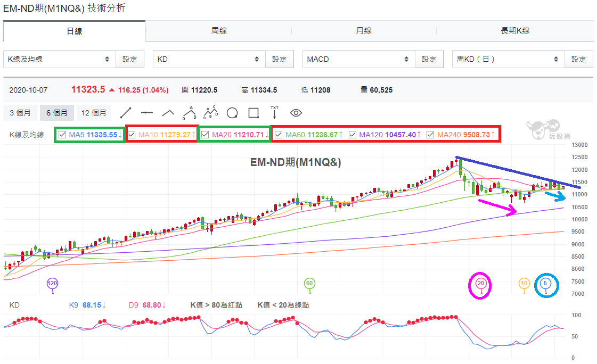Toggle drawings visibility with the eye icon
The height and width of the screenshot is (364, 597).
[x=296, y=113]
